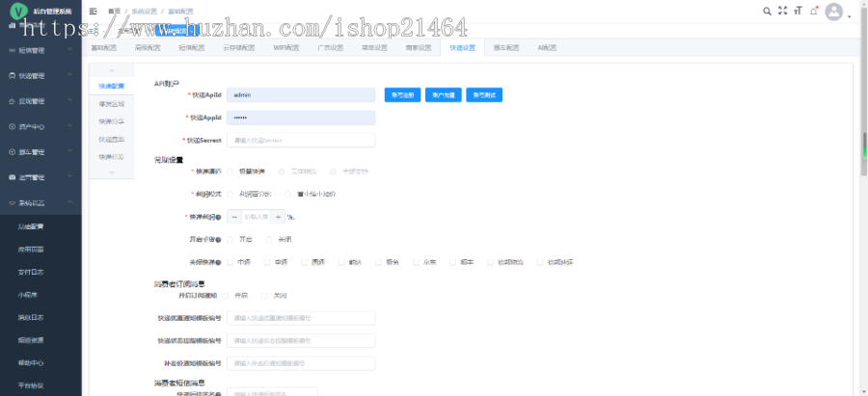
Task: Select 开启 radio in 开启卡密 row
Action: [x=231, y=240]
